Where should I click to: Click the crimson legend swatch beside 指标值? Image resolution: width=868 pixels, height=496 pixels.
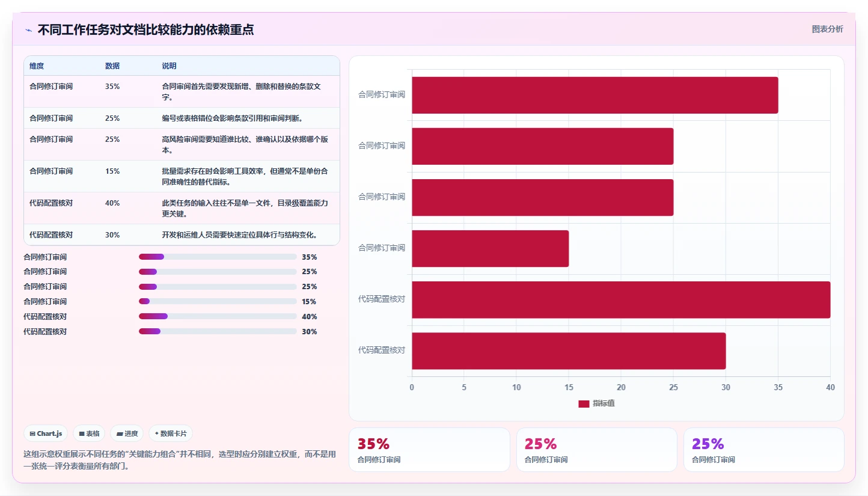(x=584, y=403)
